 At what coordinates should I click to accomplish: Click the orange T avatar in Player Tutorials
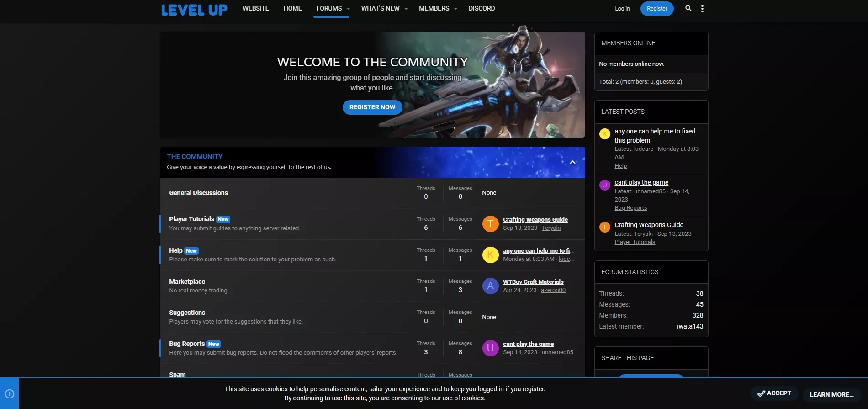[x=490, y=223]
